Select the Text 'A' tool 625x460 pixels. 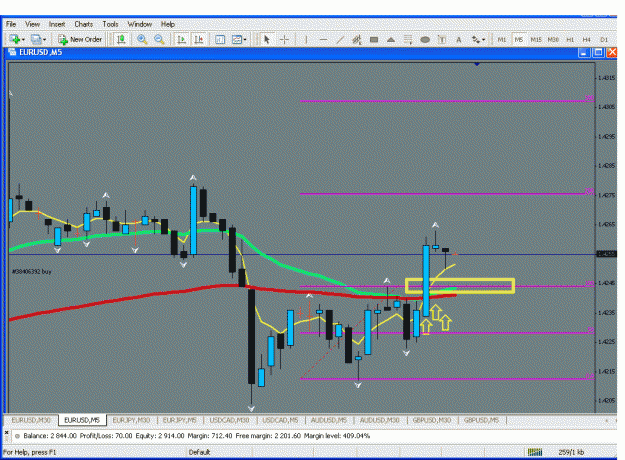459,39
